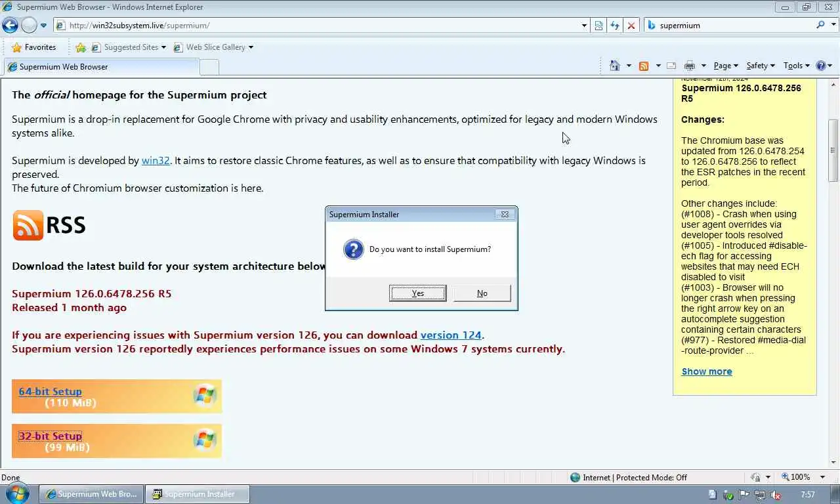
Task: Click the browser Forward arrow button
Action: pyautogui.click(x=29, y=26)
